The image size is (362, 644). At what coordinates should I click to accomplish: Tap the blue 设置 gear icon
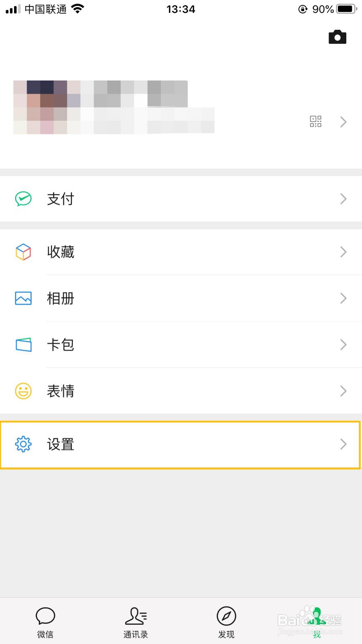pyautogui.click(x=23, y=444)
